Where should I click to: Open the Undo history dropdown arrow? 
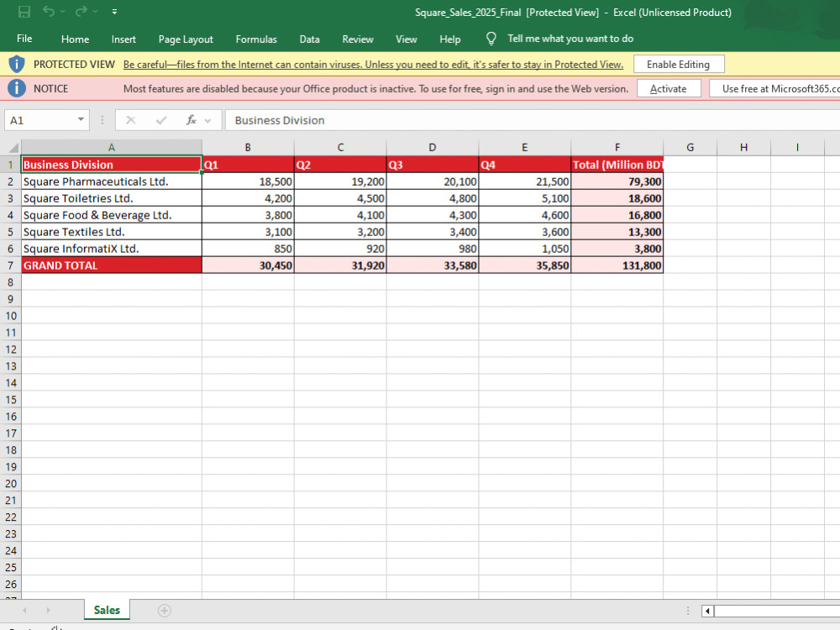click(63, 12)
